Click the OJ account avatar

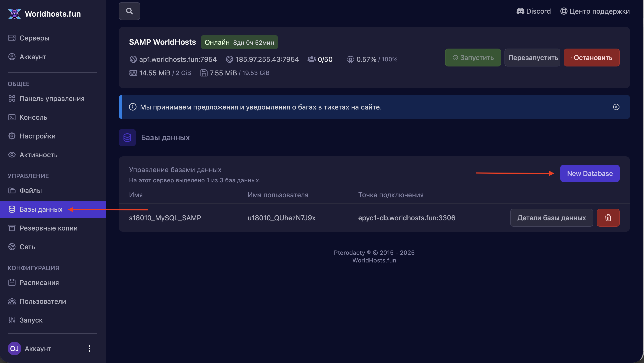[14, 348]
